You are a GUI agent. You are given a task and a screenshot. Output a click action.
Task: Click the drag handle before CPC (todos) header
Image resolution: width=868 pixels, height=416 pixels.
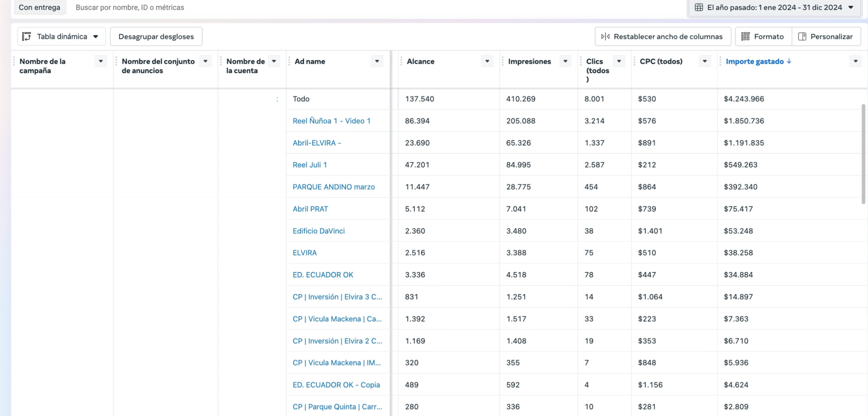point(634,61)
